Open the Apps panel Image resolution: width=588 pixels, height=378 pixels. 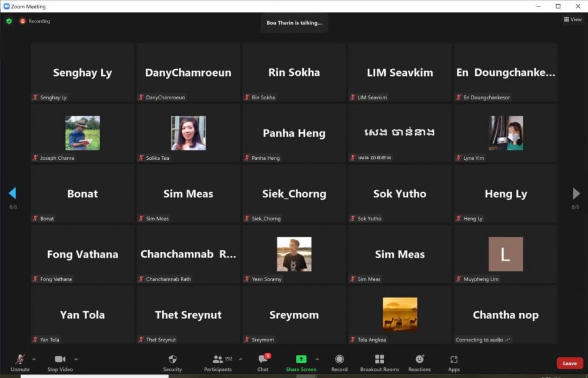[453, 362]
